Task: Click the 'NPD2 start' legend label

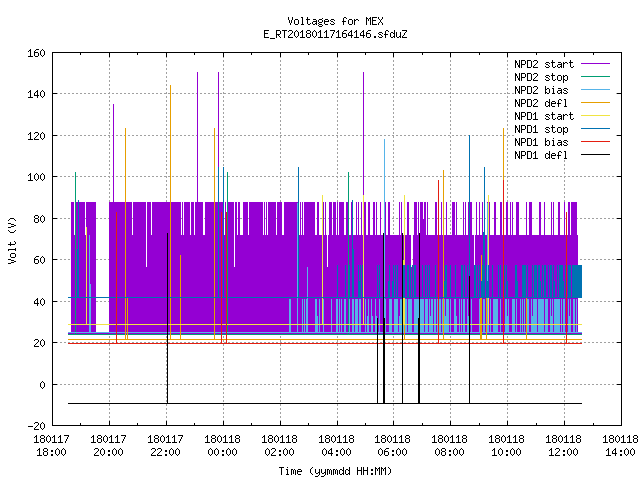Action: tap(544, 64)
